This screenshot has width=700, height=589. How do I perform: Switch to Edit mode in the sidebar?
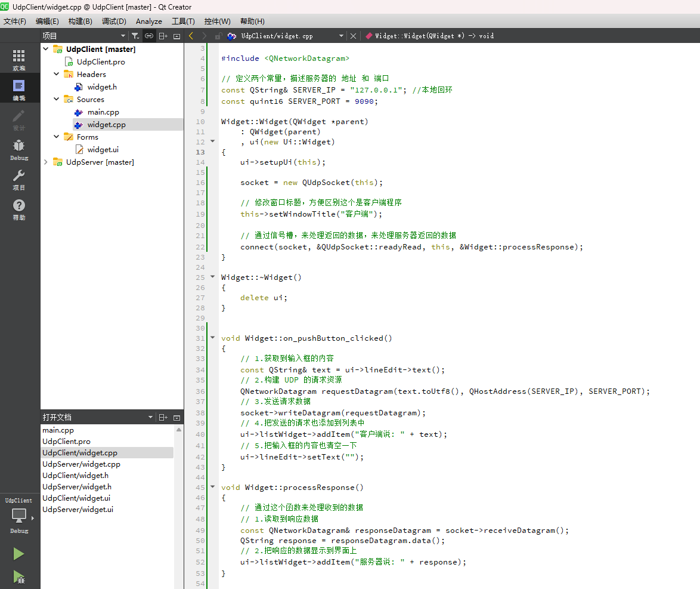tap(18, 90)
